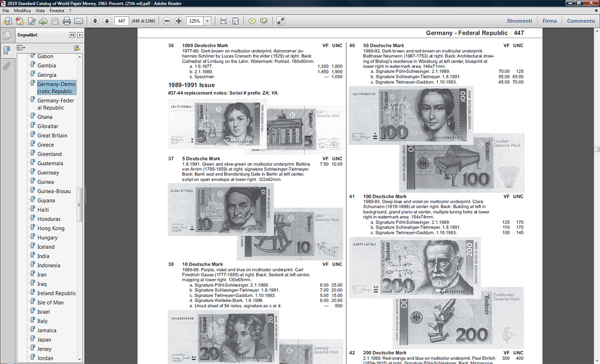Select the Germany-Democratic Republic bookmark
This screenshot has width=600, height=364.
(56, 87)
